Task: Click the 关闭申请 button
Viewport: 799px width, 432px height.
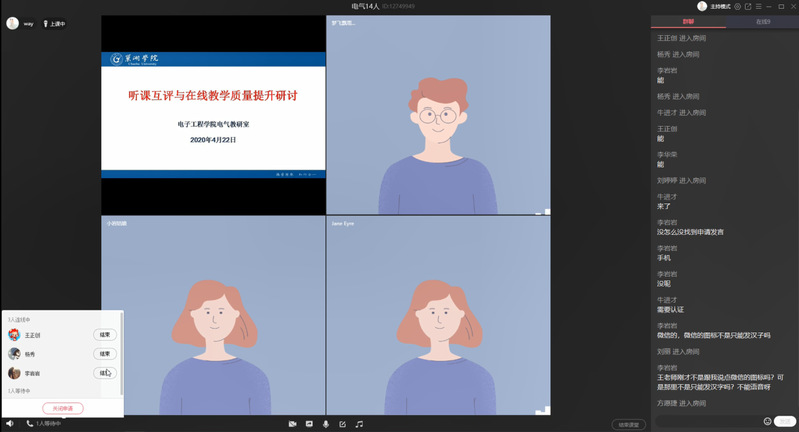Action: 63,408
